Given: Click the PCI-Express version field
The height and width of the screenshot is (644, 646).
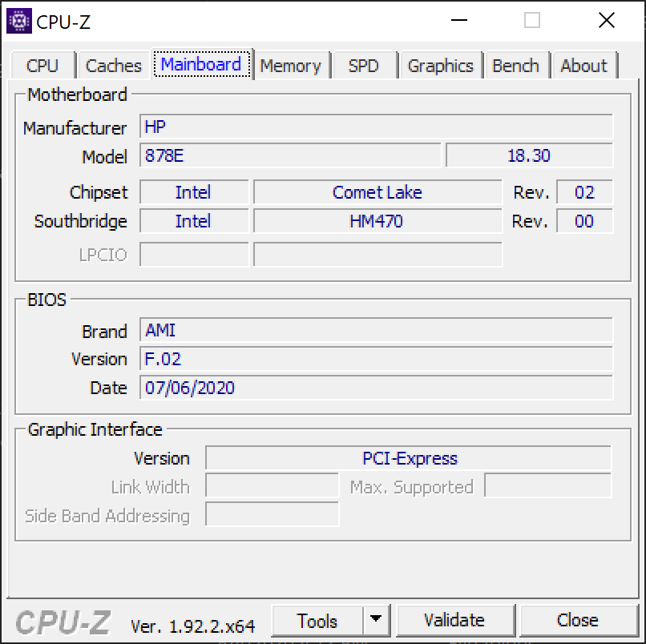Looking at the screenshot, I should click(x=409, y=458).
